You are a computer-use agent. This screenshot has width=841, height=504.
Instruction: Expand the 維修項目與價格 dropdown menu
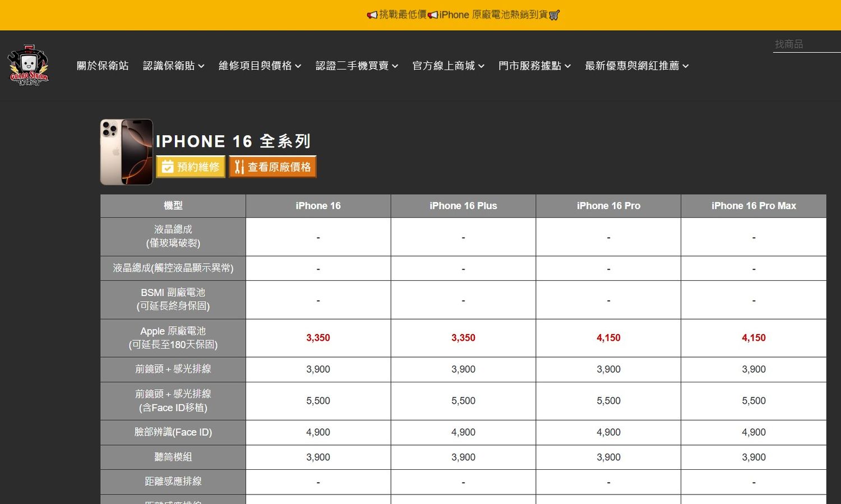[x=260, y=66]
